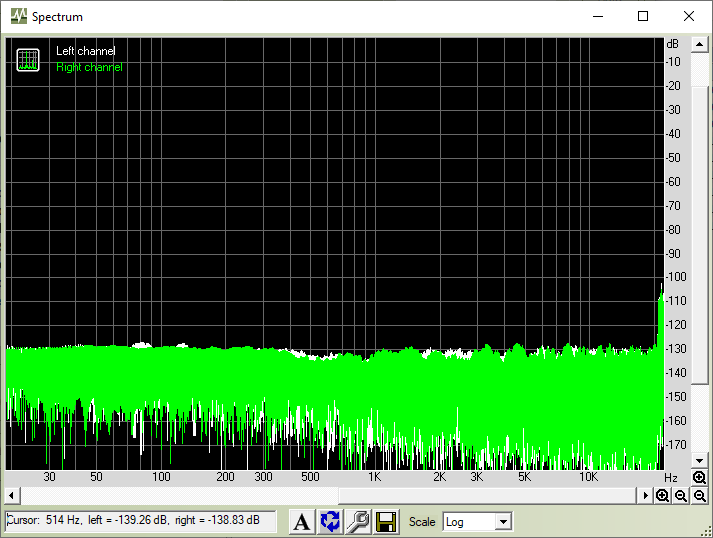Click the grid display icon in the graph corner
713x538 pixels.
[28, 59]
